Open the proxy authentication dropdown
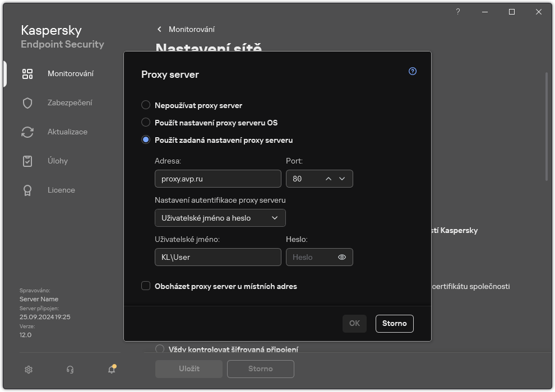Image resolution: width=555 pixels, height=392 pixels. pyautogui.click(x=220, y=218)
